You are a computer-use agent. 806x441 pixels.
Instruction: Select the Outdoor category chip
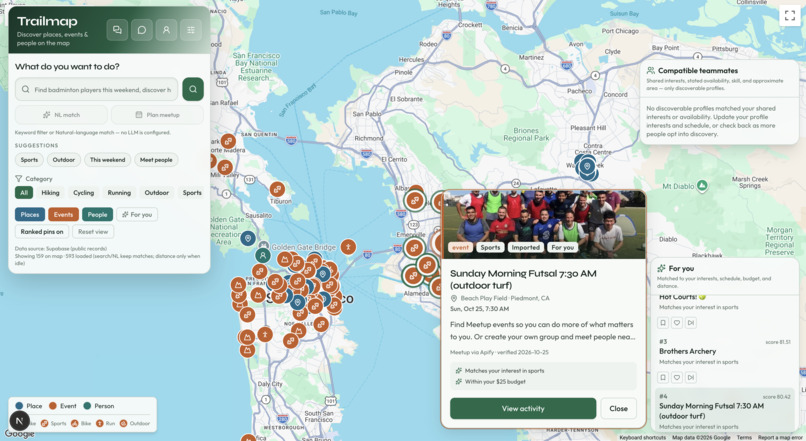coord(157,193)
